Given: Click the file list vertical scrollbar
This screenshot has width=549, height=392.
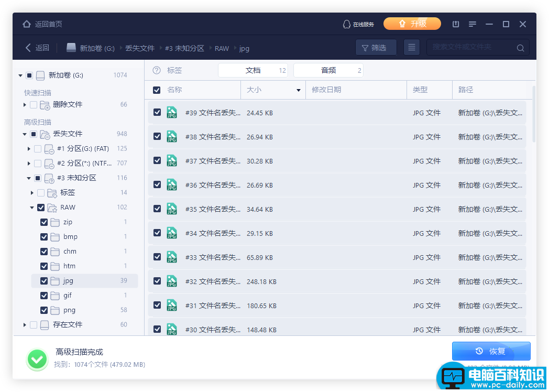Looking at the screenshot, I should pyautogui.click(x=534, y=114).
